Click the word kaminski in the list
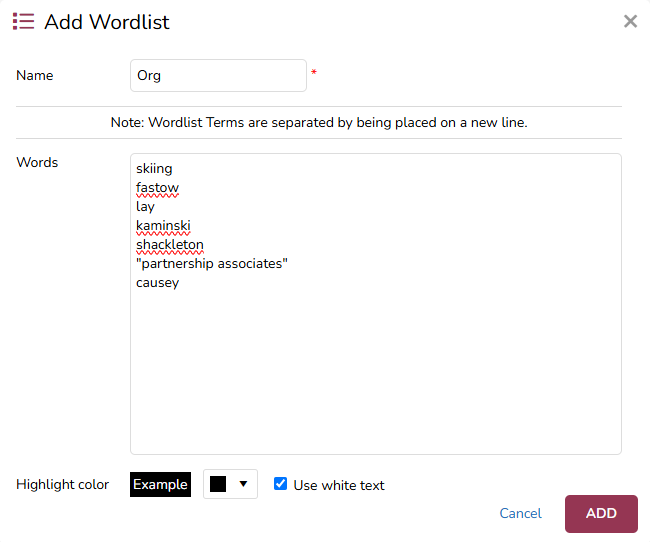 tap(163, 225)
